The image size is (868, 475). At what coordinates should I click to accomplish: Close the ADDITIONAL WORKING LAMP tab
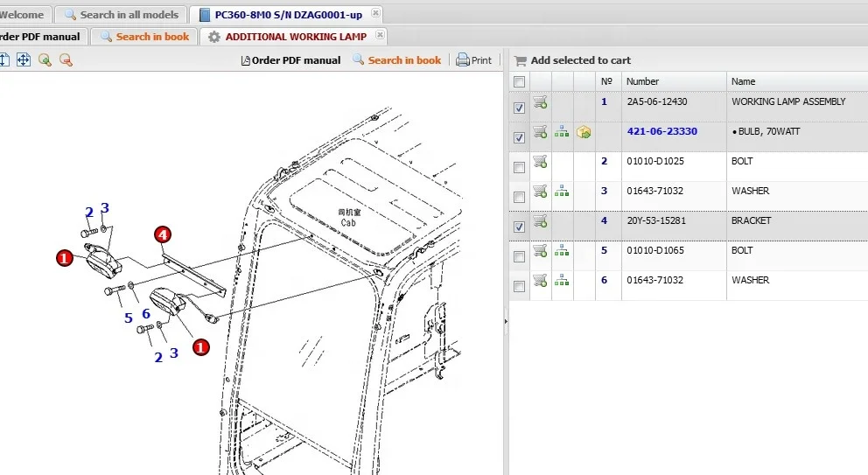(x=380, y=34)
